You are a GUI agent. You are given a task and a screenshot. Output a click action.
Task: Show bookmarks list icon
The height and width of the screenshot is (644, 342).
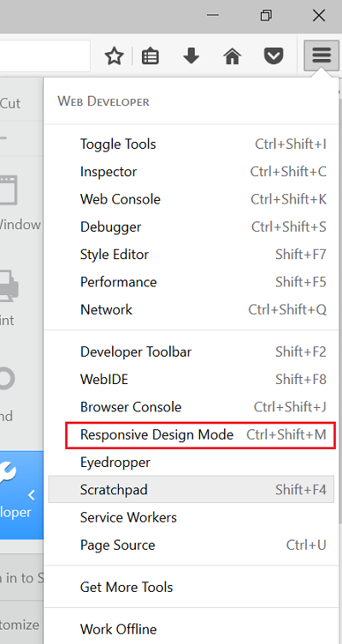click(150, 56)
